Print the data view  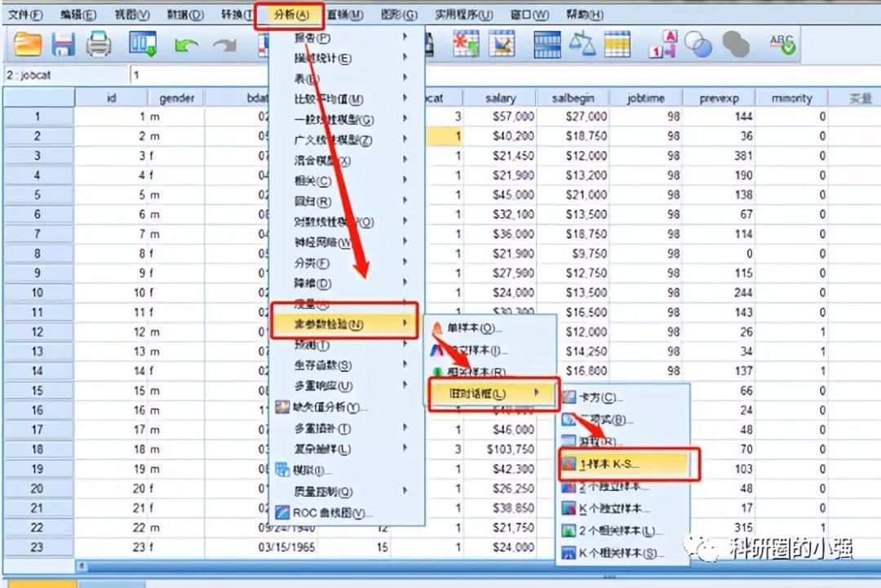click(100, 45)
